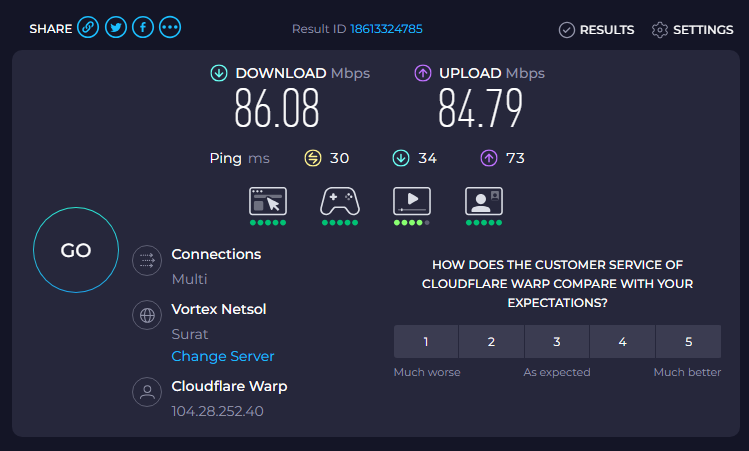Click the Surat server location
The image size is (749, 451).
[x=190, y=334]
